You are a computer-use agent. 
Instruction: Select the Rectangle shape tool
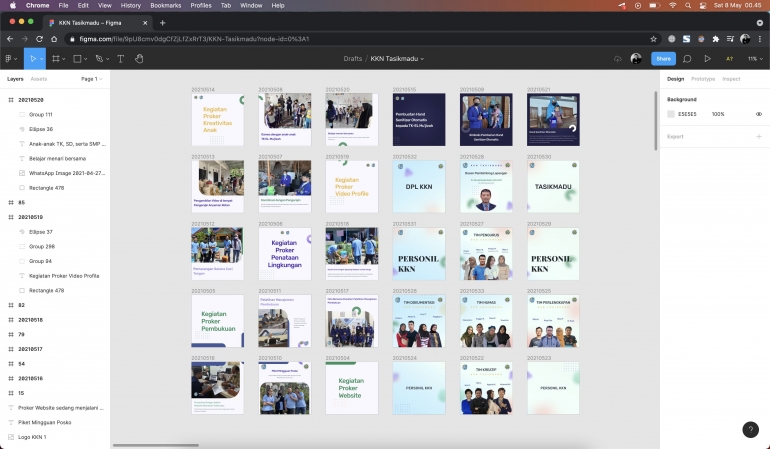[77, 58]
